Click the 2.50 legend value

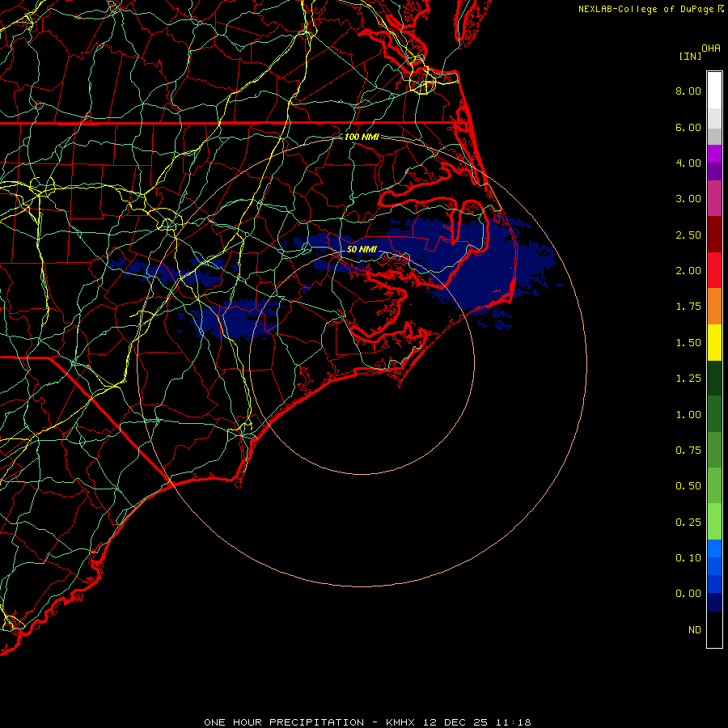tap(688, 235)
